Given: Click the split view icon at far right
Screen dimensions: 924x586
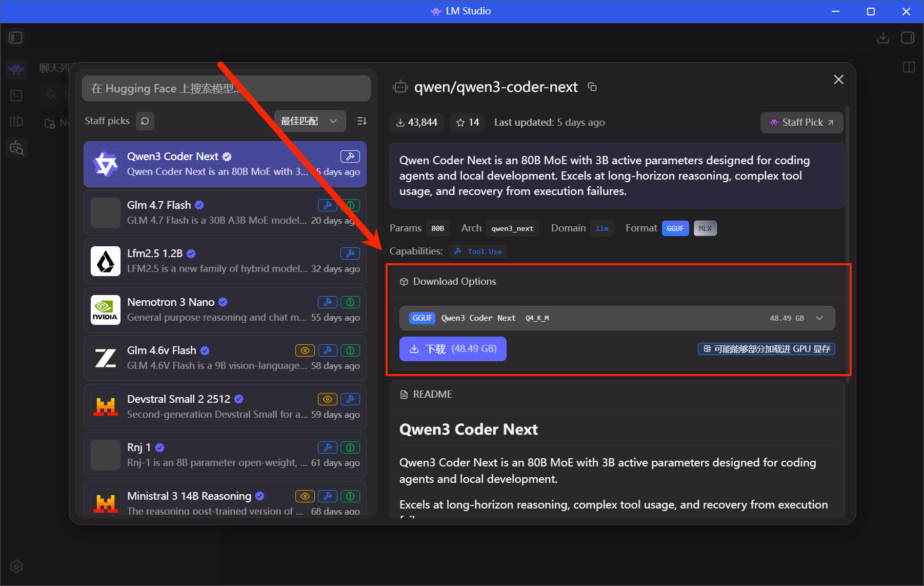Looking at the screenshot, I should pyautogui.click(x=909, y=67).
